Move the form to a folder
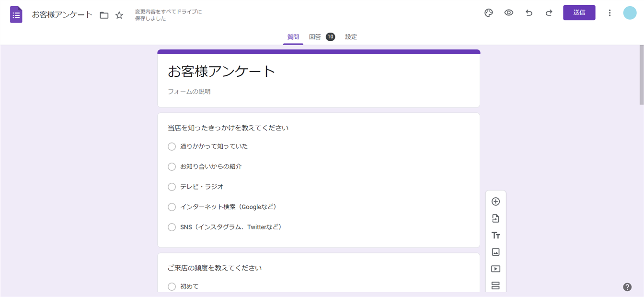644x297 pixels. click(x=104, y=15)
